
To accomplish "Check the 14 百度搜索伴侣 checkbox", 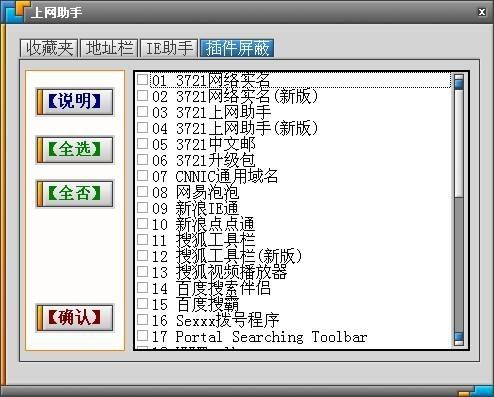I will [x=143, y=288].
